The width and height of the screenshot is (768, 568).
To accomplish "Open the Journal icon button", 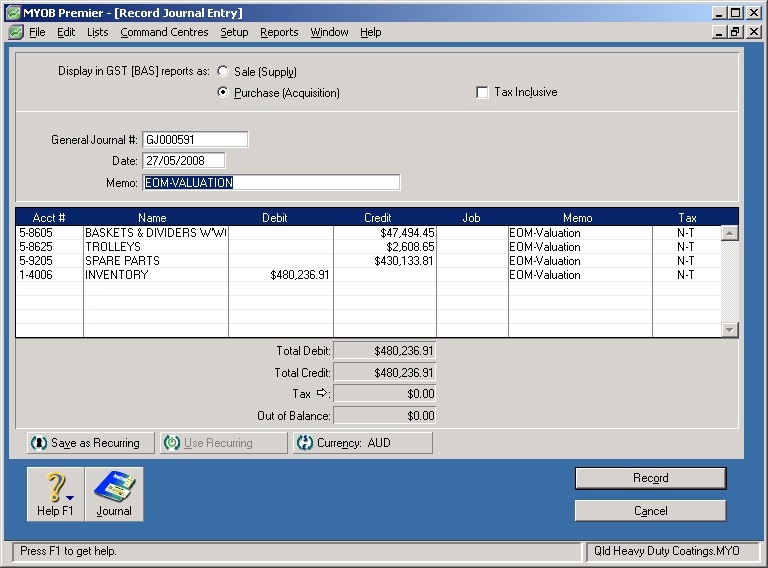I will (x=114, y=494).
